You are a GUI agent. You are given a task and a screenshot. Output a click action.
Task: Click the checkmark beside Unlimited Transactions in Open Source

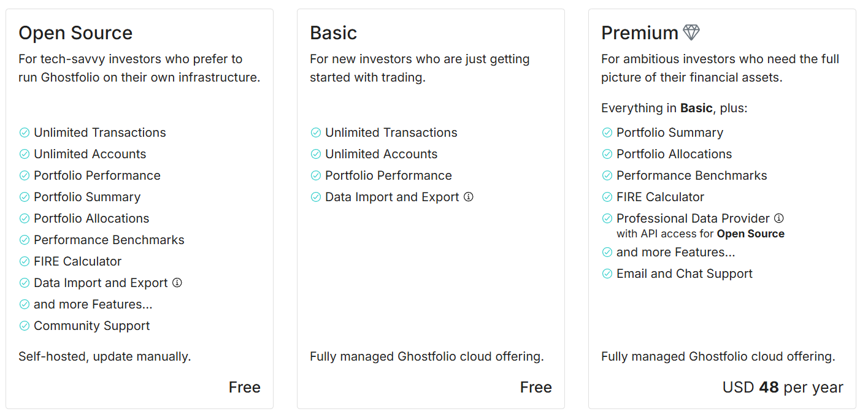(25, 132)
